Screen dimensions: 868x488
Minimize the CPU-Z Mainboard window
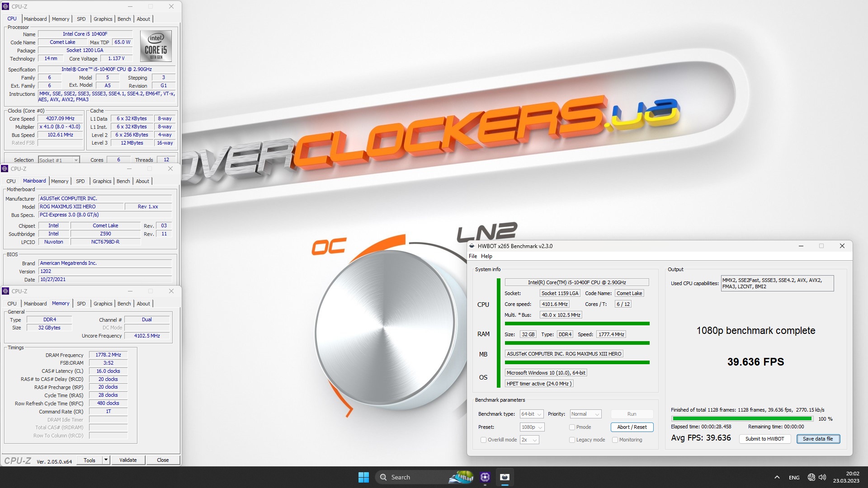click(129, 169)
